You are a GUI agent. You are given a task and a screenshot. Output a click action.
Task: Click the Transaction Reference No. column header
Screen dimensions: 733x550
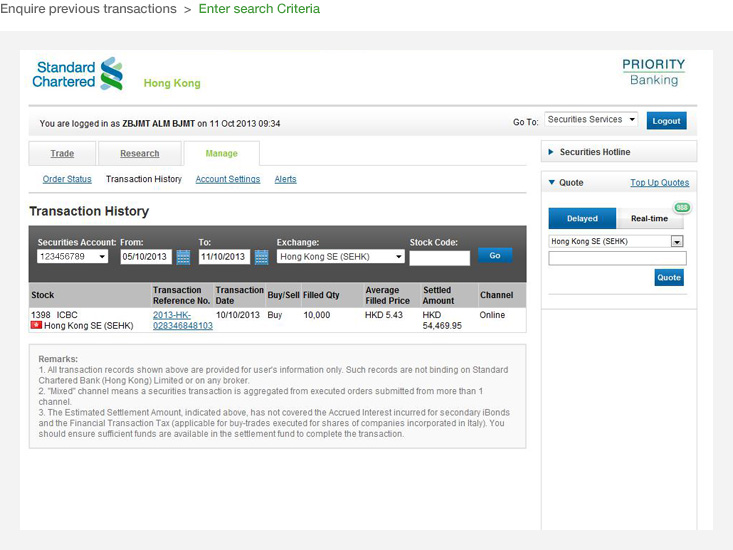tap(181, 295)
